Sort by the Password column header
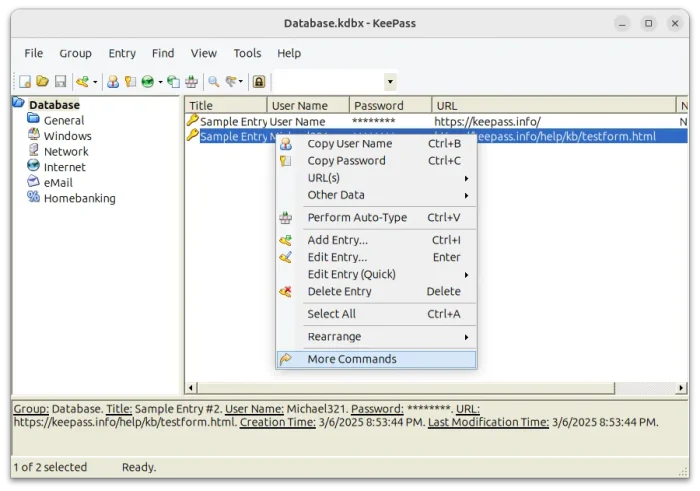This screenshot has width=700, height=491. coord(391,106)
